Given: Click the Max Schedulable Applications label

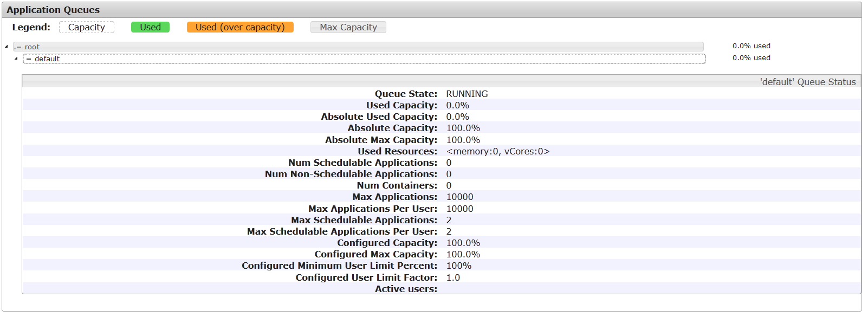Looking at the screenshot, I should (364, 220).
